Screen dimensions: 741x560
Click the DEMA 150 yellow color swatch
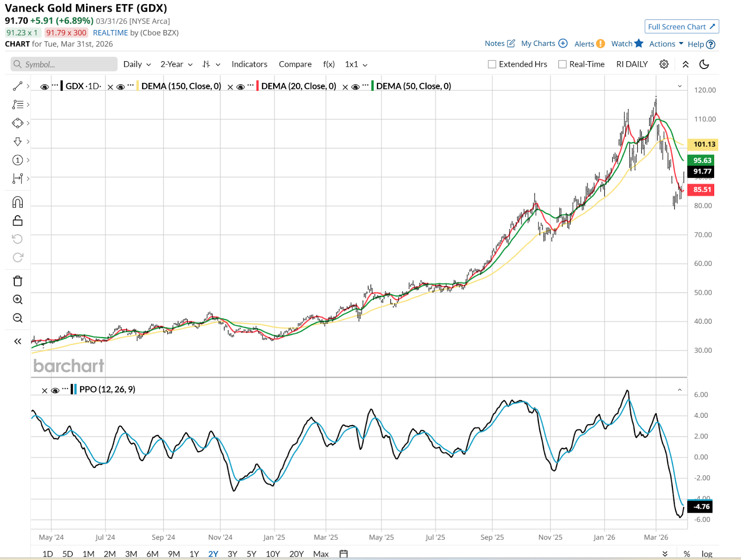[x=138, y=86]
